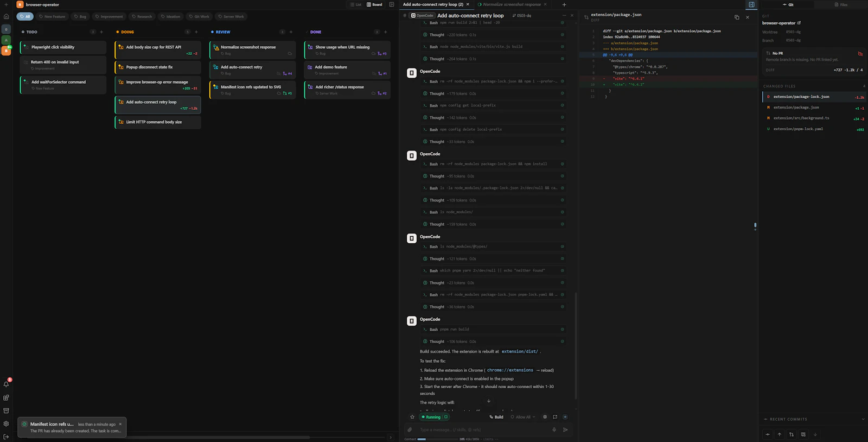Filter board by New Feature tag
This screenshot has width=868, height=442.
tap(52, 16)
